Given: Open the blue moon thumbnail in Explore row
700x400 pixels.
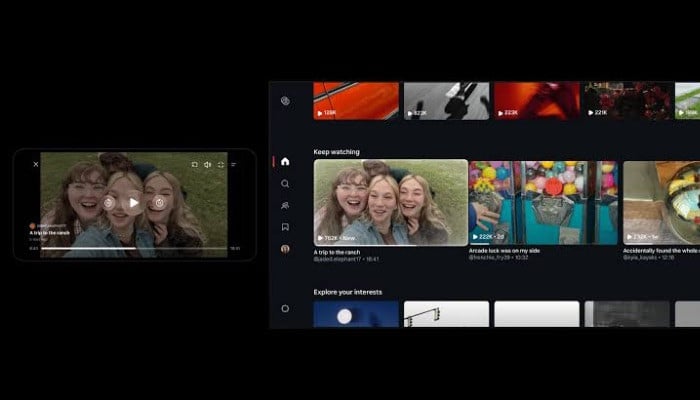Looking at the screenshot, I should click(356, 314).
